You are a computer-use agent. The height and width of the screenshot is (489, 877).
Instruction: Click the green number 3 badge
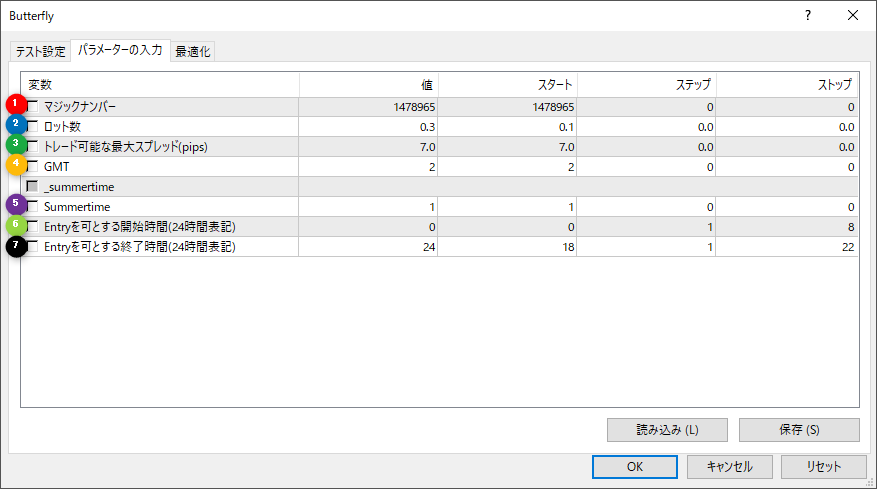pos(16,144)
